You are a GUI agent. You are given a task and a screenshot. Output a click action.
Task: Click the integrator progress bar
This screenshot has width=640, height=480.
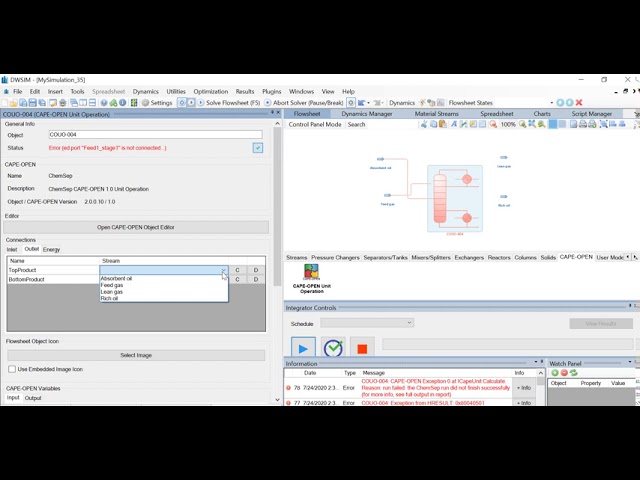click(507, 344)
